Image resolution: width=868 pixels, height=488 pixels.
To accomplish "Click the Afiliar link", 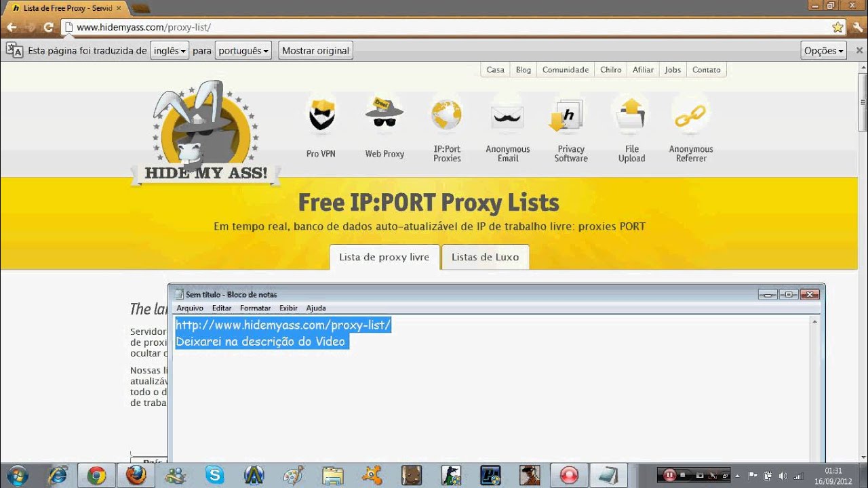I will [x=643, y=70].
